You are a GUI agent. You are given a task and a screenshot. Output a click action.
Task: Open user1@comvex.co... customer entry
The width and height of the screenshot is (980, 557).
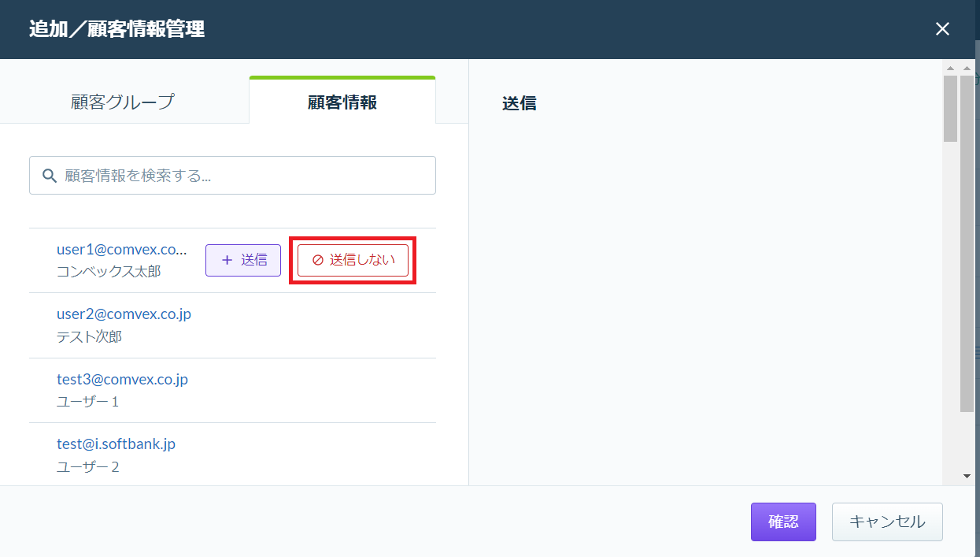coord(122,250)
